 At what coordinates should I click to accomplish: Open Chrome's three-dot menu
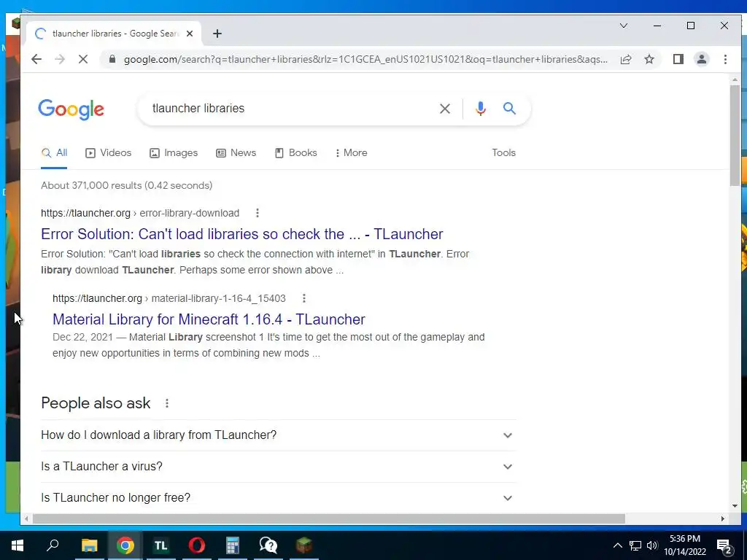(725, 59)
